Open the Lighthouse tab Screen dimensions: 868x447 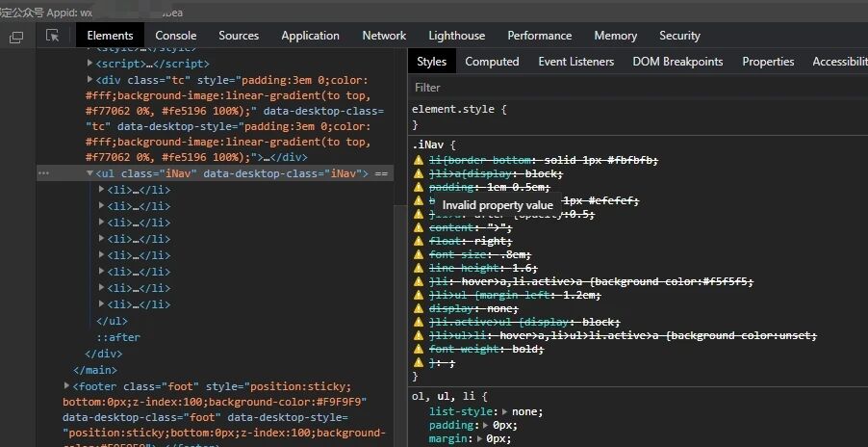coord(457,36)
